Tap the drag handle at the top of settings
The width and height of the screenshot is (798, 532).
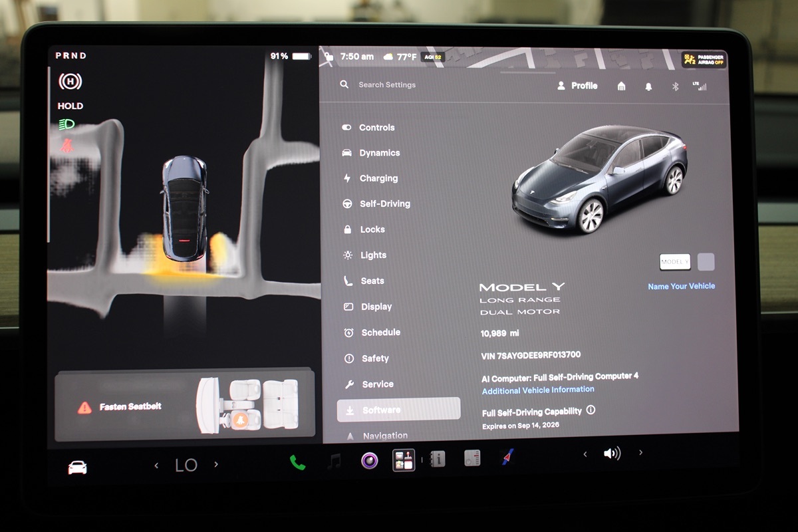(x=528, y=72)
